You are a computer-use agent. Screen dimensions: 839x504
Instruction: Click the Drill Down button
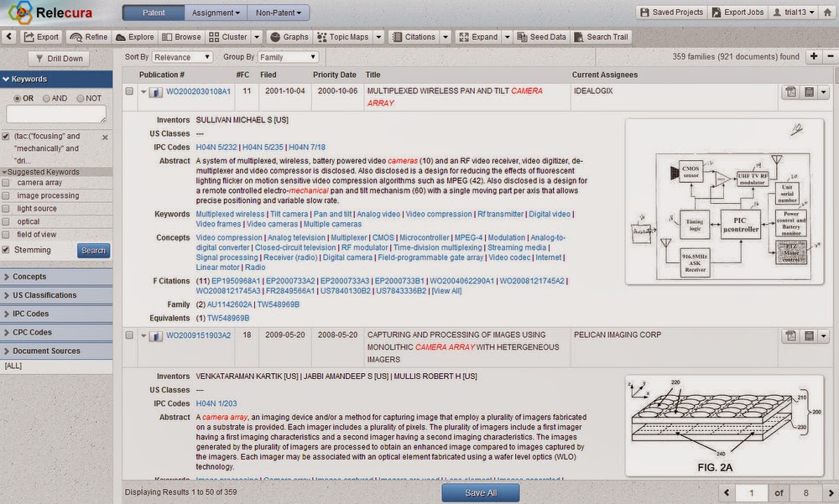pos(59,59)
